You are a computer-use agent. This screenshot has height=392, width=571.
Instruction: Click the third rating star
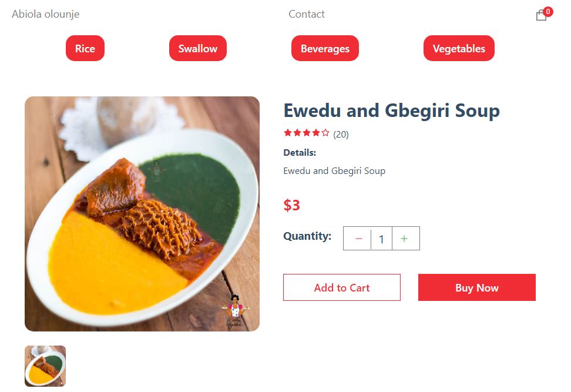tap(307, 133)
